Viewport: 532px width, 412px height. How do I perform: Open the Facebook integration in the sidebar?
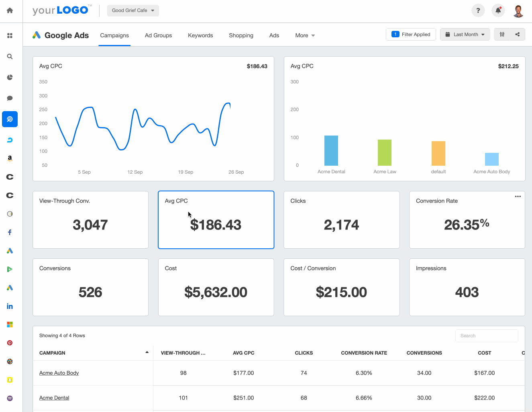(x=10, y=232)
